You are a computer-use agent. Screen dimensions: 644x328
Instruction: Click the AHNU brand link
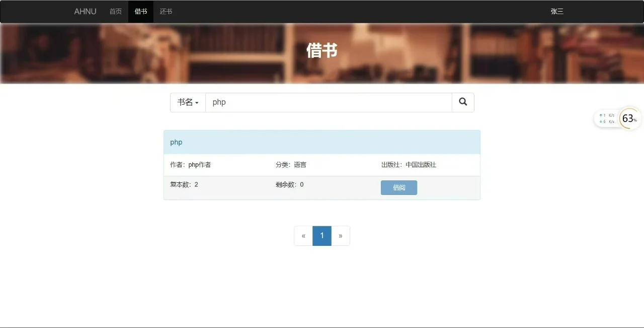click(x=85, y=11)
